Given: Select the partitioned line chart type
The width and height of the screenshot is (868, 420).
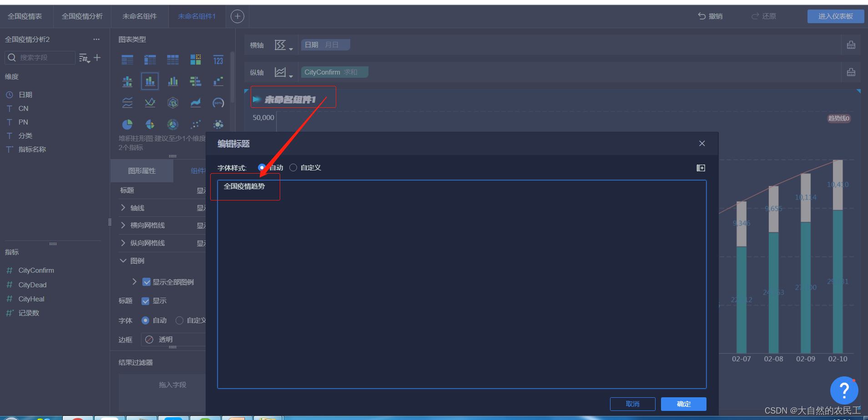Looking at the screenshot, I should point(127,103).
